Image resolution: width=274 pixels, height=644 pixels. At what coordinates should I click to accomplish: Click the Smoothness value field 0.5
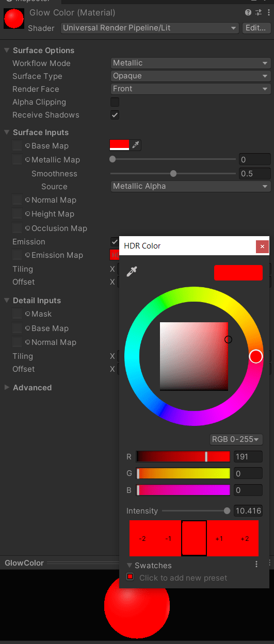pos(255,173)
